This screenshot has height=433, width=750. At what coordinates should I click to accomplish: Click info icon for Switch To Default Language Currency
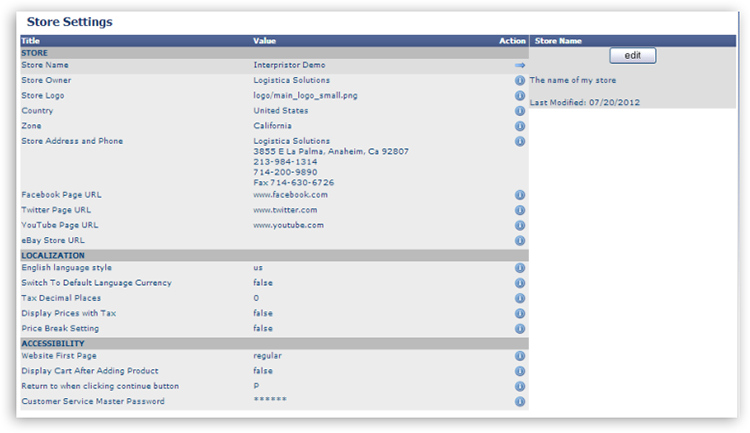(520, 283)
